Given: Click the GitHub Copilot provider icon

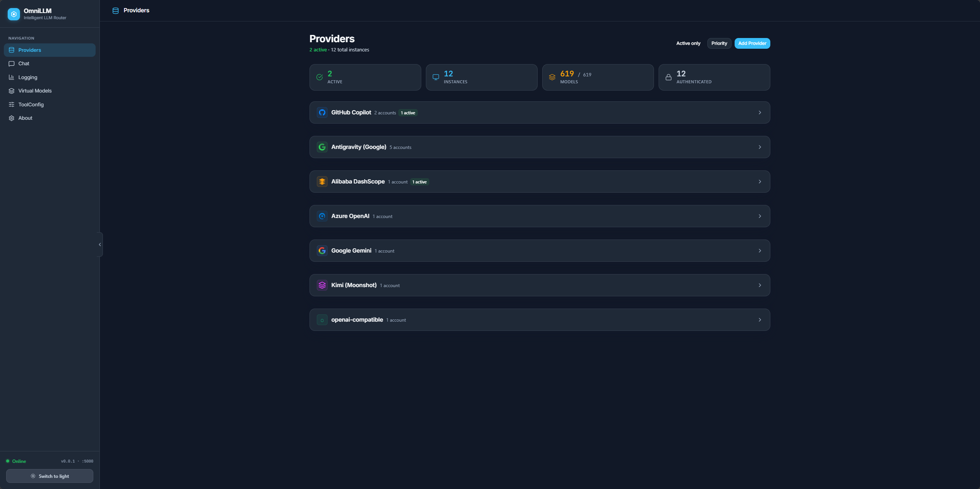Looking at the screenshot, I should (x=322, y=112).
